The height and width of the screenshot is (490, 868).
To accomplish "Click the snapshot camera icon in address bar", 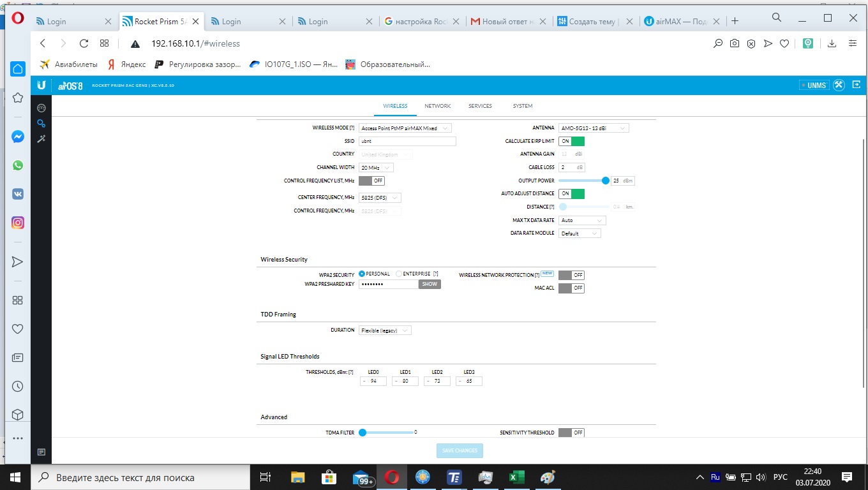I will tap(735, 43).
